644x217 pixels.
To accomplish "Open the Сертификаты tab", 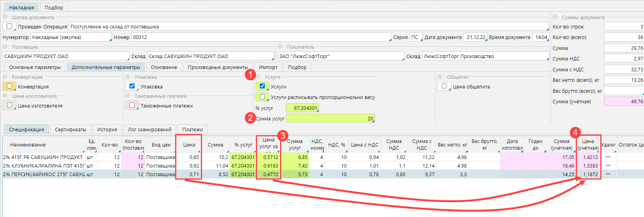I will (x=71, y=129).
